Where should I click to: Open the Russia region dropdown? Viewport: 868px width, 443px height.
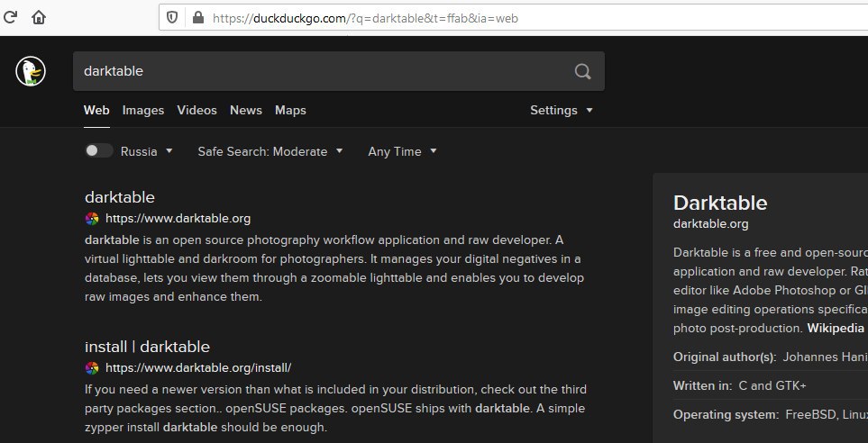147,151
